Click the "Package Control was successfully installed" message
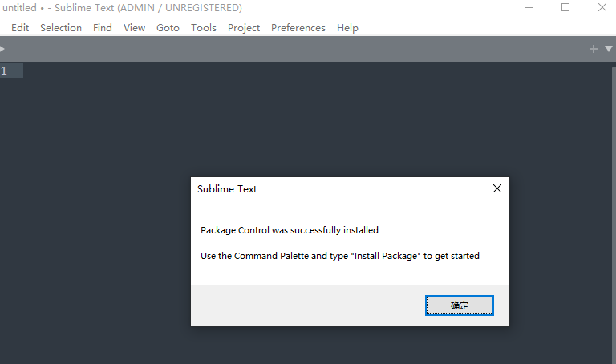This screenshot has height=364, width=616. (x=290, y=230)
